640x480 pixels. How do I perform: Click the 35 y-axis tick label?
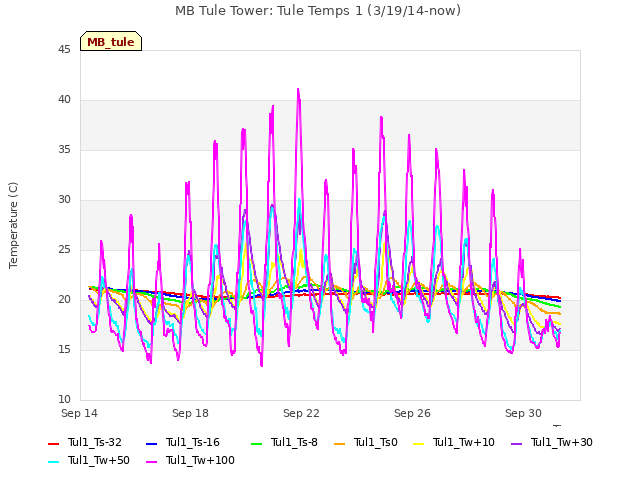[x=64, y=149]
